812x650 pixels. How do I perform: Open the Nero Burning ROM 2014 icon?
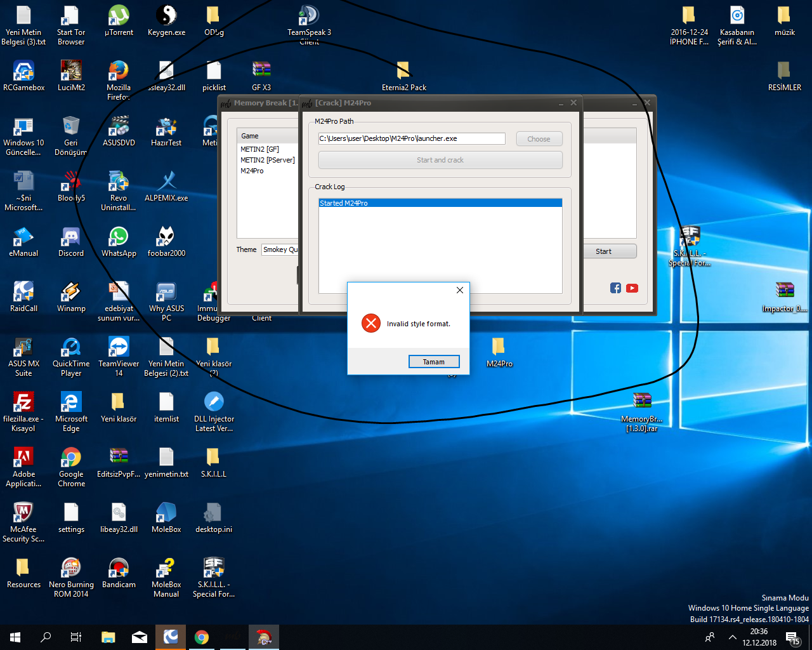(71, 578)
